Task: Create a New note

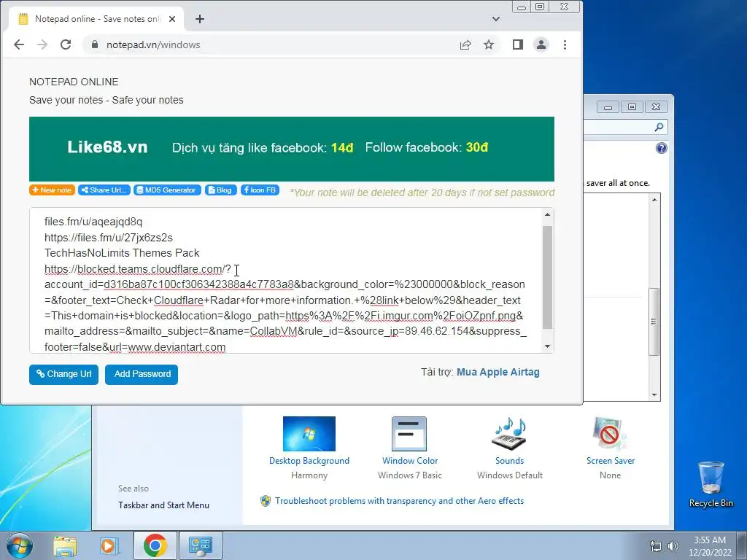Action: pos(52,190)
